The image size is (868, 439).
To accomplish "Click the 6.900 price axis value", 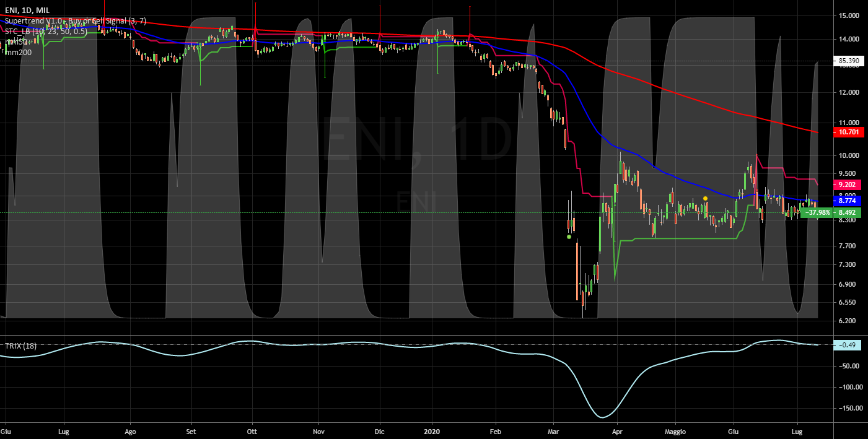I will click(x=847, y=284).
